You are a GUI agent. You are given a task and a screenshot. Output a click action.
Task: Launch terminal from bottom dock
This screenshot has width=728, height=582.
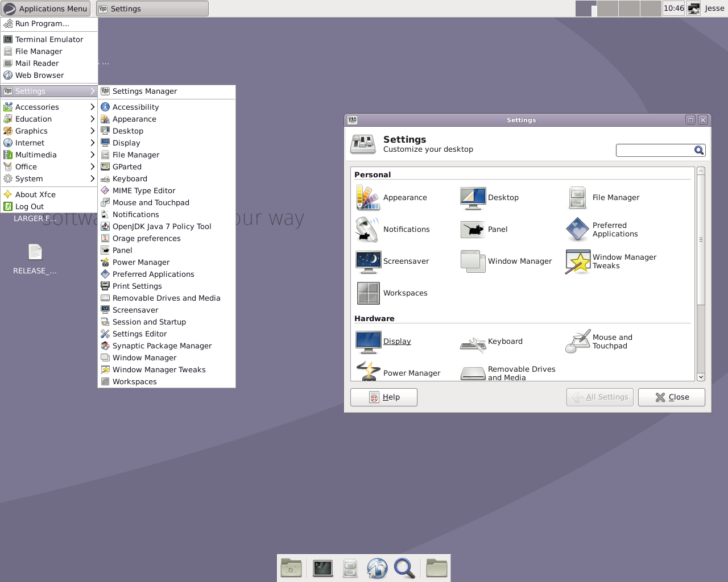pos(322,568)
